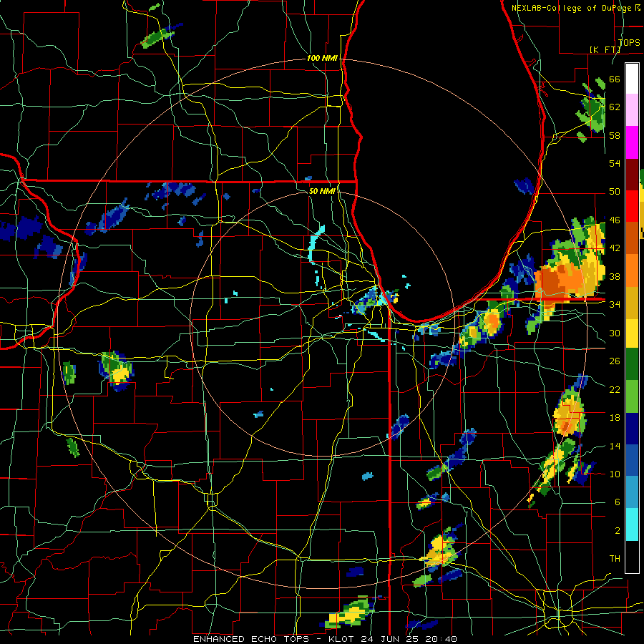Click the 62 legend value
This screenshot has height=644, width=644.
pyautogui.click(x=615, y=107)
